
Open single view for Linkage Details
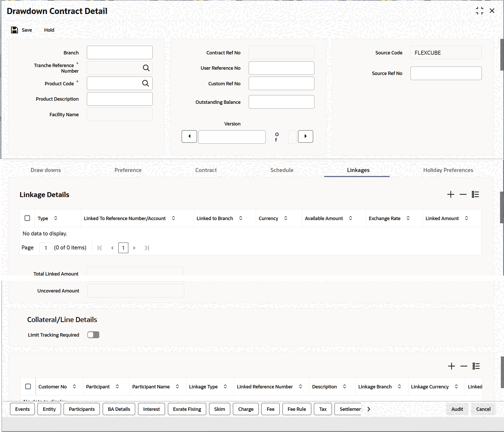(x=475, y=194)
